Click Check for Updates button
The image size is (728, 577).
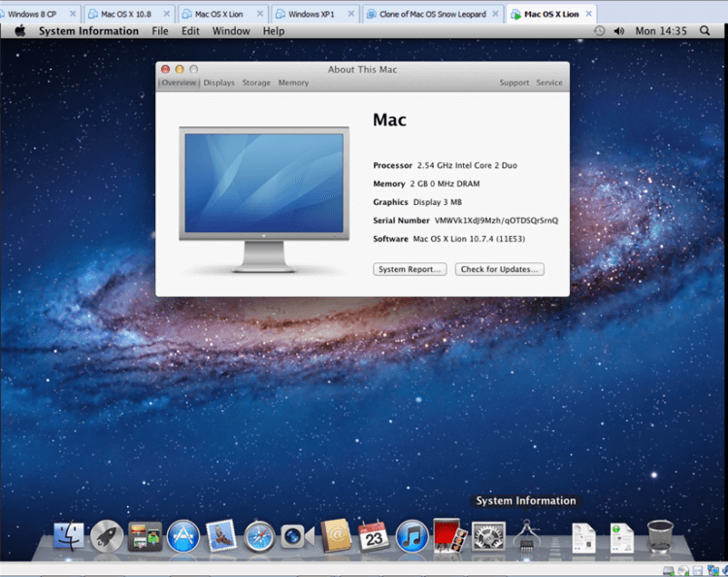tap(500, 269)
